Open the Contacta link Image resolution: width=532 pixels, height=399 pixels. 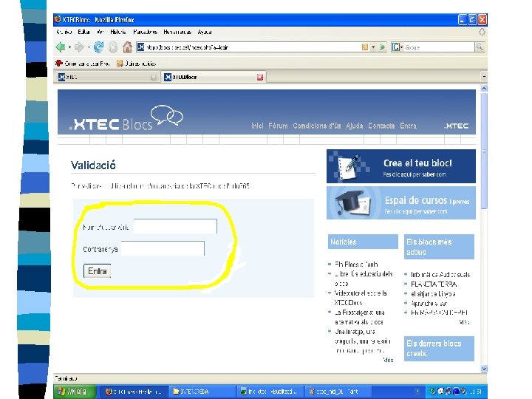(381, 126)
